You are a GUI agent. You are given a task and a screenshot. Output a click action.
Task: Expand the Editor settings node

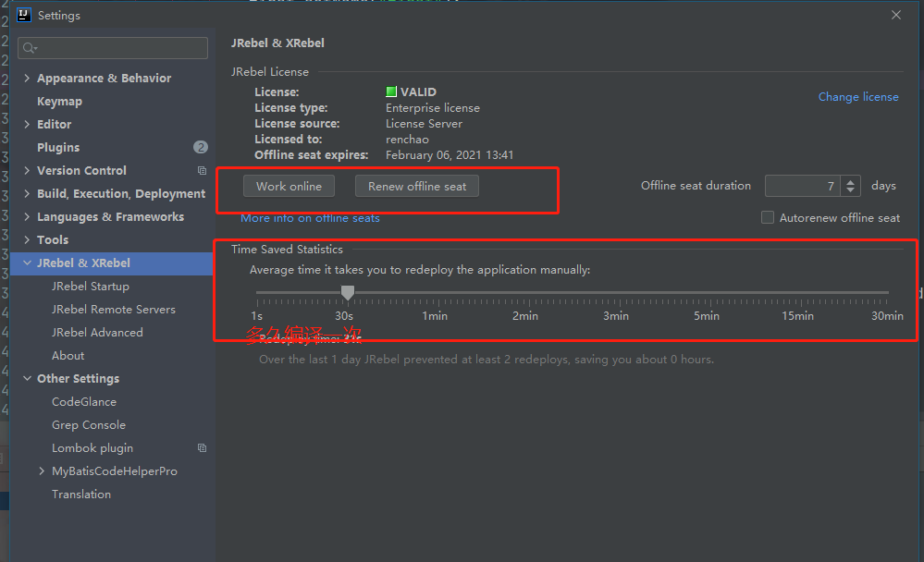tap(27, 124)
